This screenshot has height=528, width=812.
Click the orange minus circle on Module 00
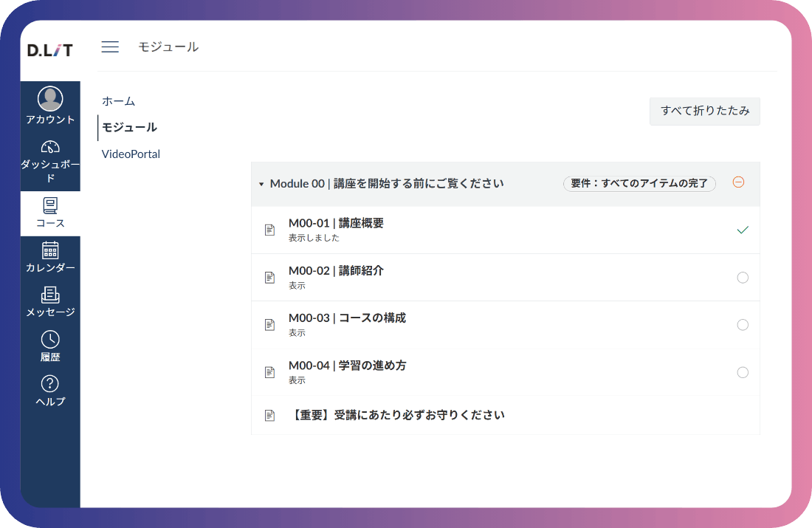coord(738,182)
